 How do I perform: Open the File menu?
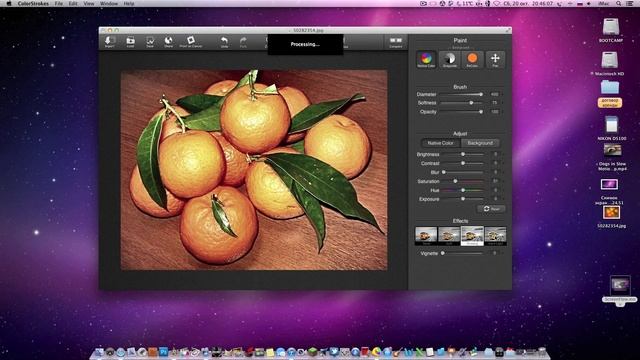59,3
